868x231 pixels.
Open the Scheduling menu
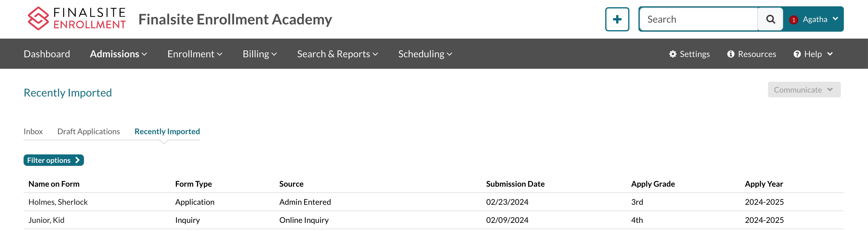click(425, 54)
